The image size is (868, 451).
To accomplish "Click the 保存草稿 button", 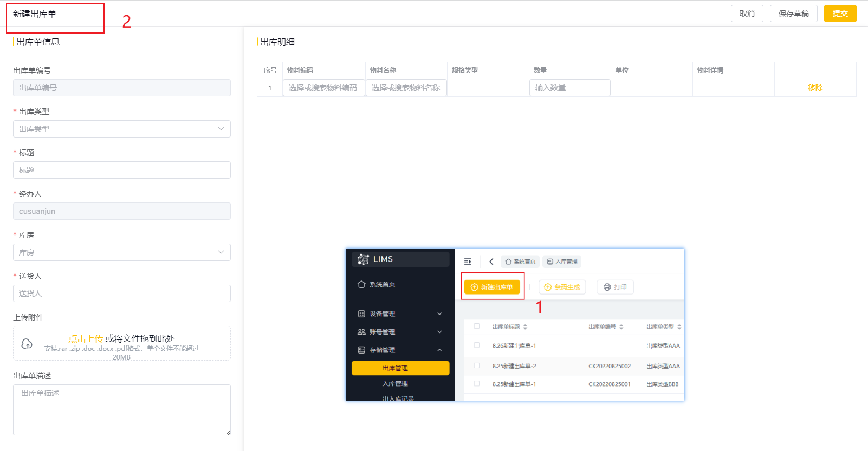I will point(793,14).
